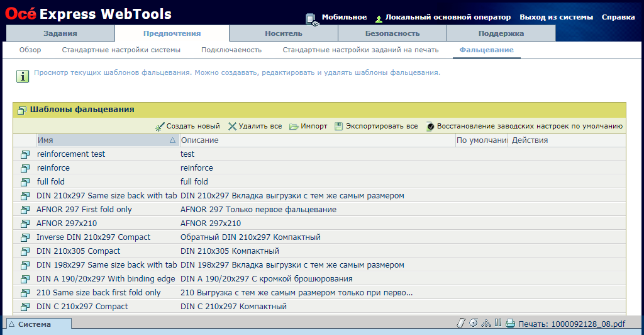This screenshot has width=644, height=335.
Task: Select the DIN 210x305 Compact name
Action: (79, 251)
